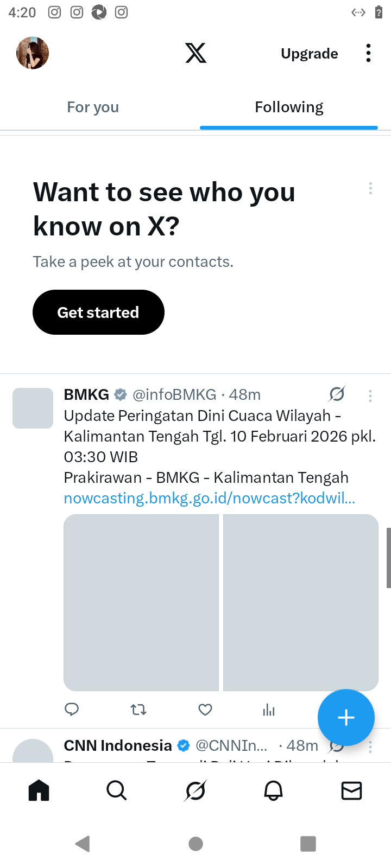Tap the Upgrade button
This screenshot has width=391, height=868.
click(310, 54)
